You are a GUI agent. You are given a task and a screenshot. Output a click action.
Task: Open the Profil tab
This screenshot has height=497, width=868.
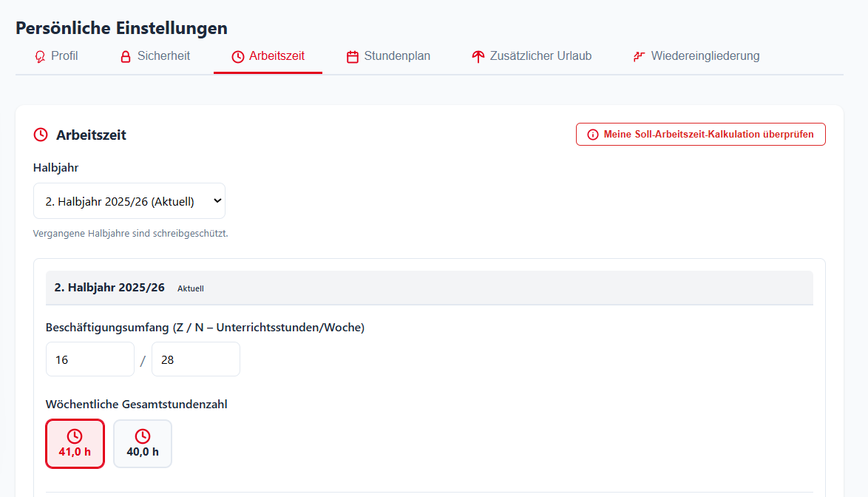(x=56, y=56)
